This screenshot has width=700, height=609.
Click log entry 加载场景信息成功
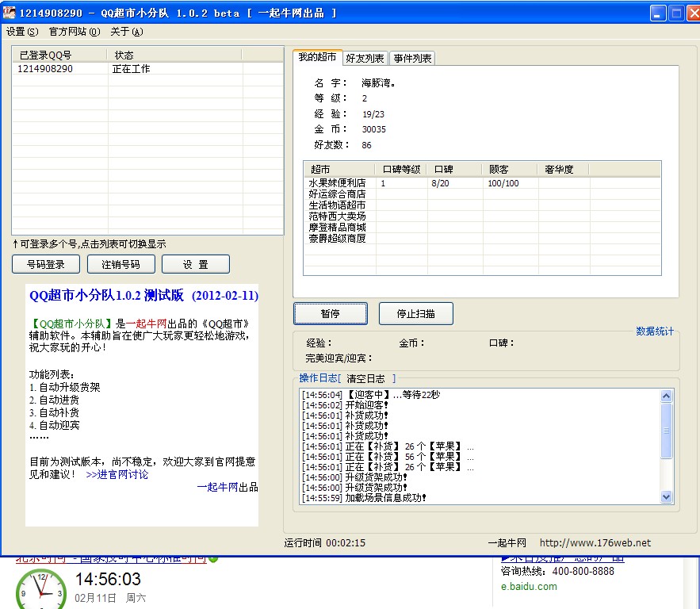(364, 497)
